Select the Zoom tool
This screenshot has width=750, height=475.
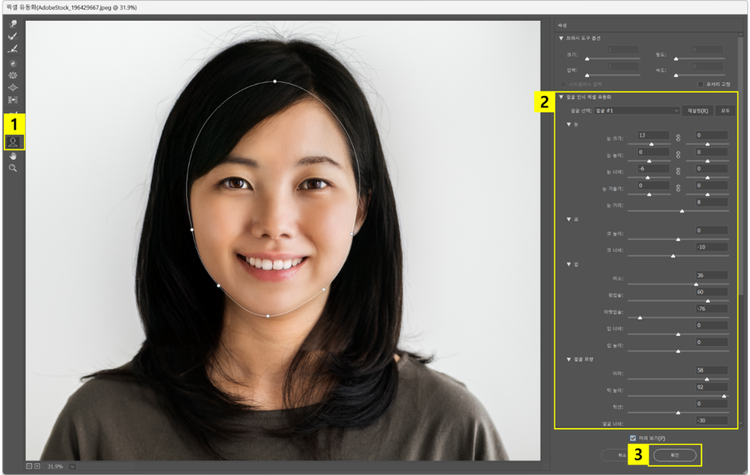(13, 168)
